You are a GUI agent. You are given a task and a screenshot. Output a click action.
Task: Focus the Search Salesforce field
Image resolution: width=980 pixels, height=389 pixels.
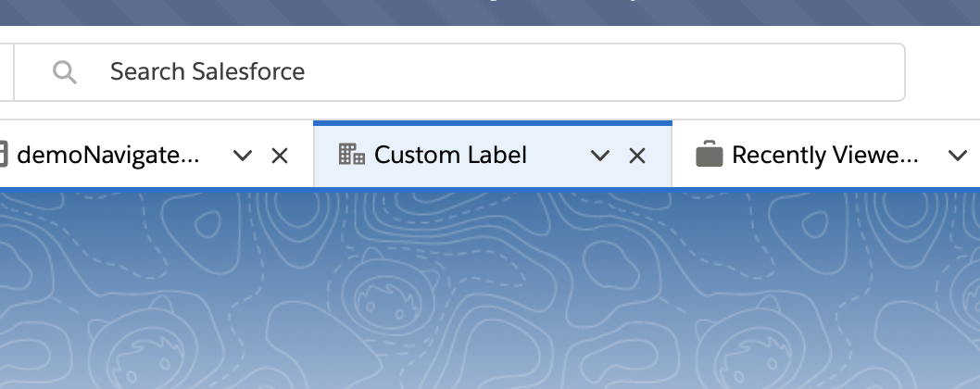459,72
